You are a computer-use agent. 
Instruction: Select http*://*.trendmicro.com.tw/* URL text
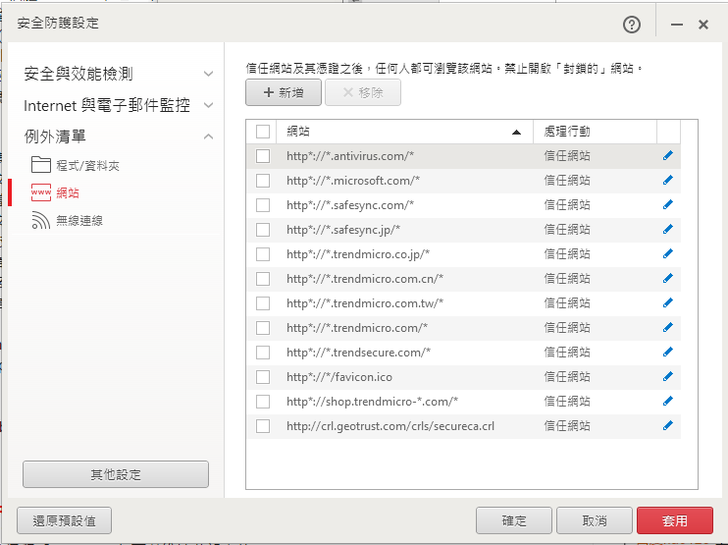coord(365,304)
